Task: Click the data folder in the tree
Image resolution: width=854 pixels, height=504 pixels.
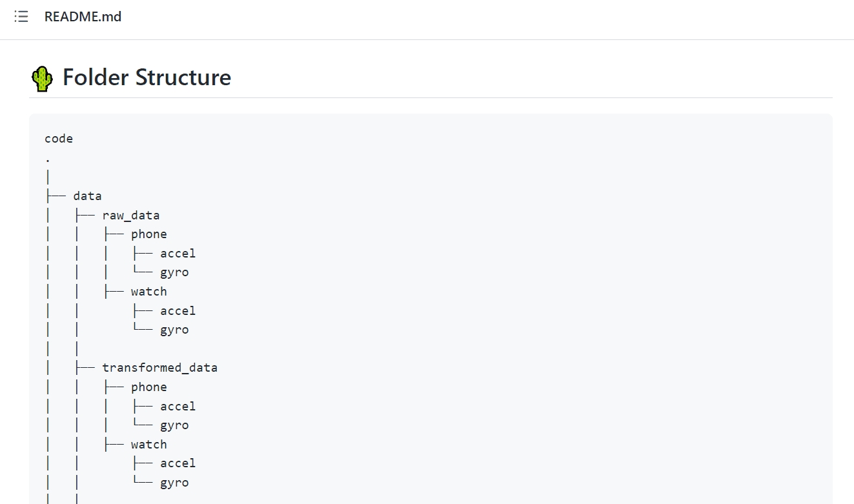Action: (87, 195)
